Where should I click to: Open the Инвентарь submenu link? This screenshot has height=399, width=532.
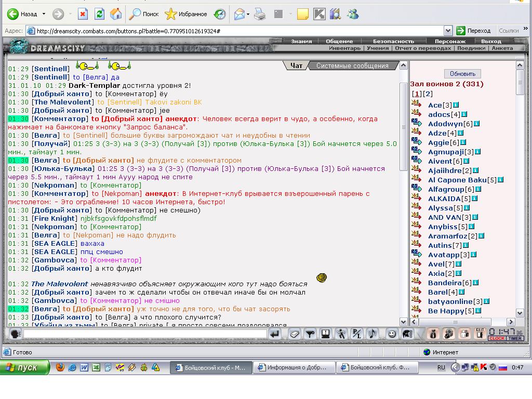[345, 48]
